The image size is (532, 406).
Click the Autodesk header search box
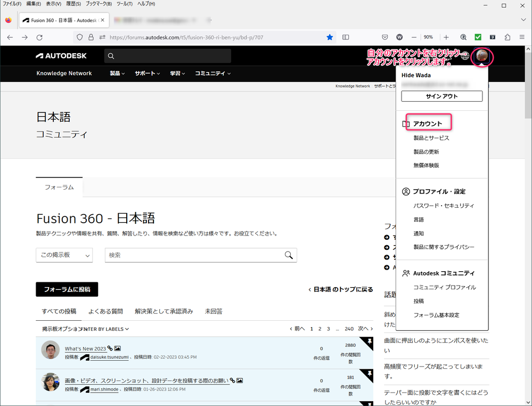click(x=168, y=56)
